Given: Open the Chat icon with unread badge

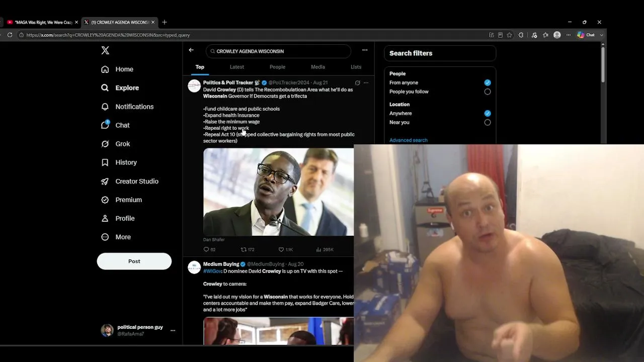Looking at the screenshot, I should (105, 125).
